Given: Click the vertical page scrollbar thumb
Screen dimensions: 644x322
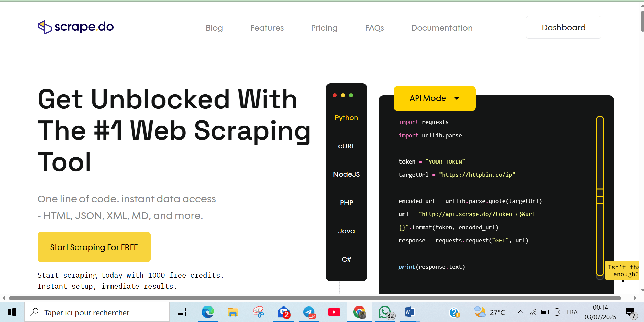Looking at the screenshot, I should pyautogui.click(x=642, y=22).
